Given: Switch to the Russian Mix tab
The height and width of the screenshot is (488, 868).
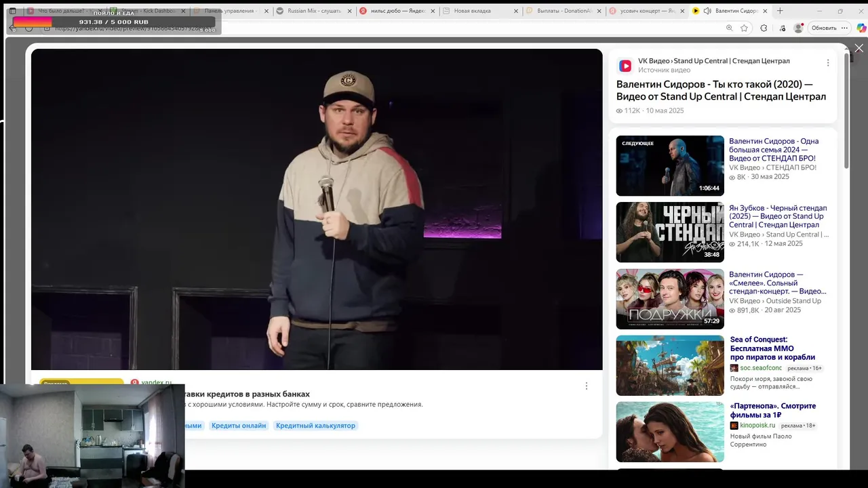Looking at the screenshot, I should pyautogui.click(x=315, y=11).
